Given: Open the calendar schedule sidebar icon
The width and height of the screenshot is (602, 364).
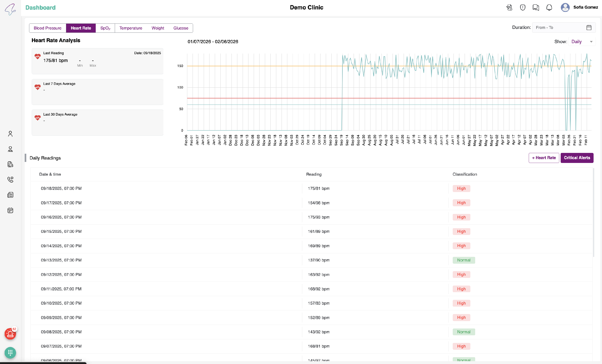Looking at the screenshot, I should coord(10,210).
